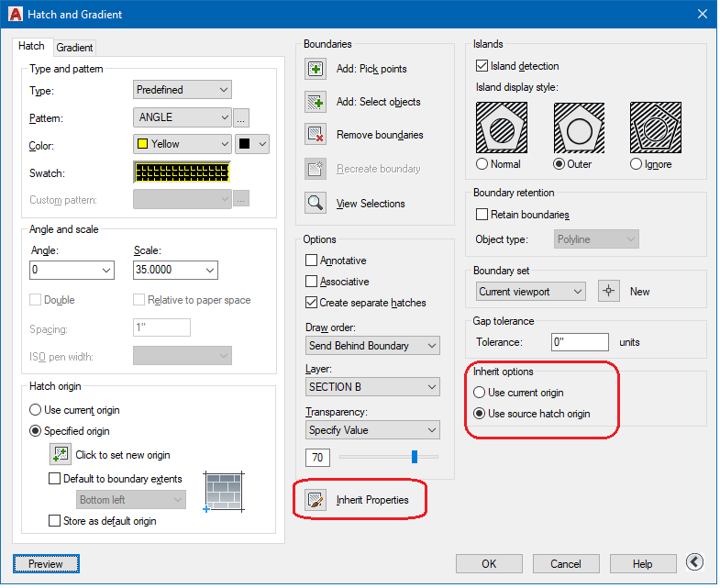720x588 pixels.
Task: Click the Add: Select objects icon
Action: click(316, 102)
